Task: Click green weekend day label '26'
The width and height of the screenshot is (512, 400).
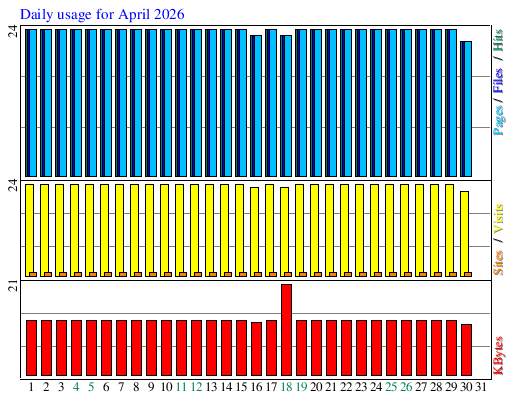Action: click(x=406, y=387)
